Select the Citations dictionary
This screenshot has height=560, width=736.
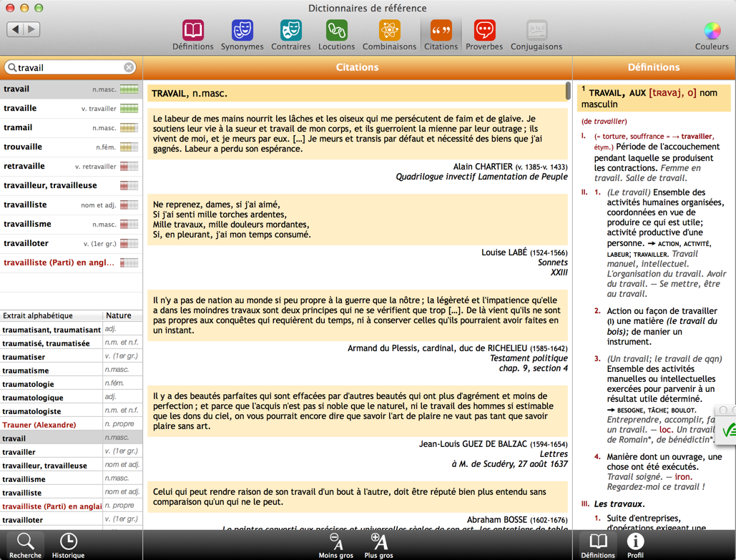pos(441,35)
